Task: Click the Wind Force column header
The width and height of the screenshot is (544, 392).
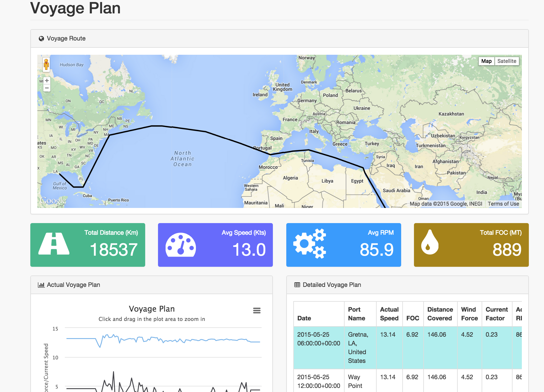Action: (x=469, y=314)
